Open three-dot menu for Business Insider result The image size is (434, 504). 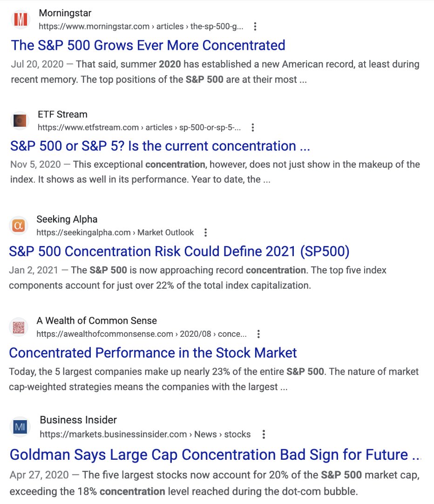point(264,434)
